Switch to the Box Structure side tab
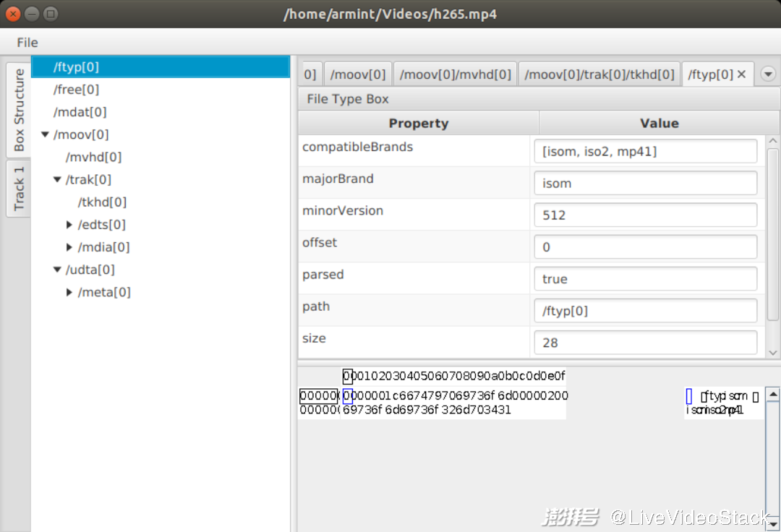This screenshot has height=532, width=781. (19, 109)
